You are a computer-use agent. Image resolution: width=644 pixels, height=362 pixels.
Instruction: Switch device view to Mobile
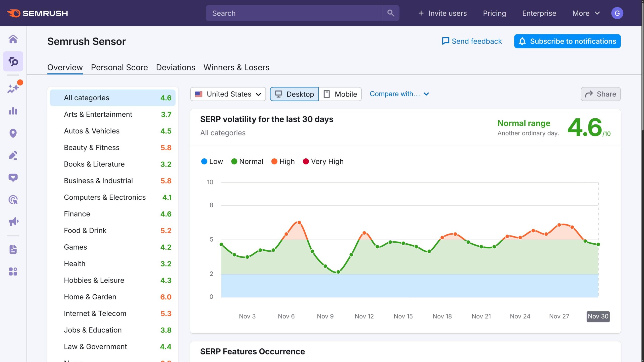[x=340, y=94]
